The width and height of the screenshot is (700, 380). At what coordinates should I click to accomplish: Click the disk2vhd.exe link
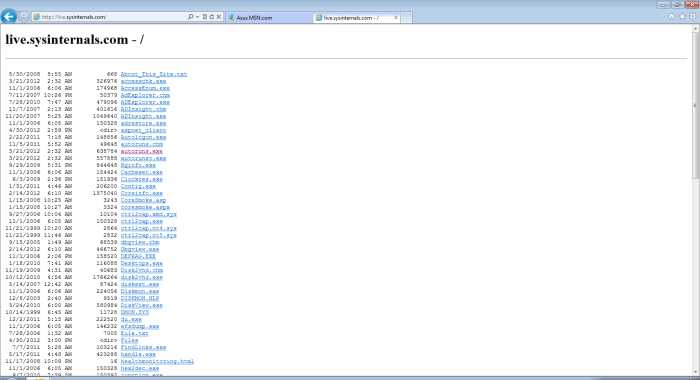[x=142, y=277]
